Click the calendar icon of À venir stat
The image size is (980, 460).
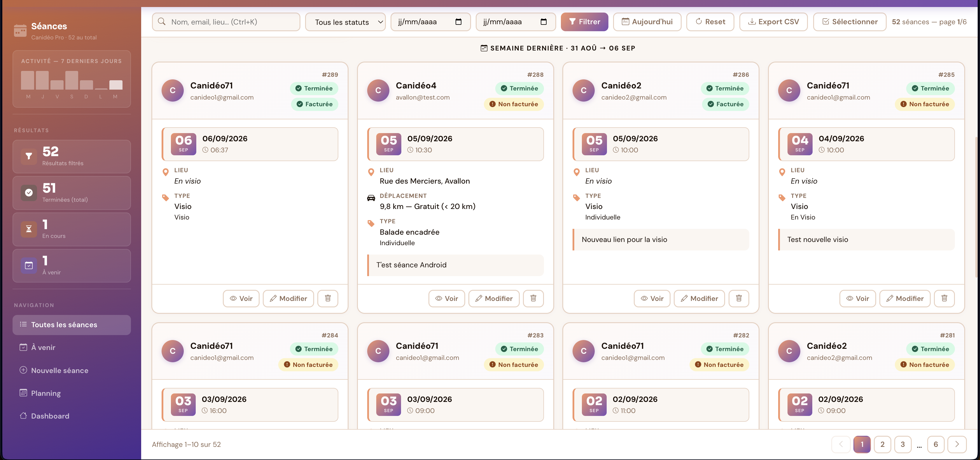[29, 265]
